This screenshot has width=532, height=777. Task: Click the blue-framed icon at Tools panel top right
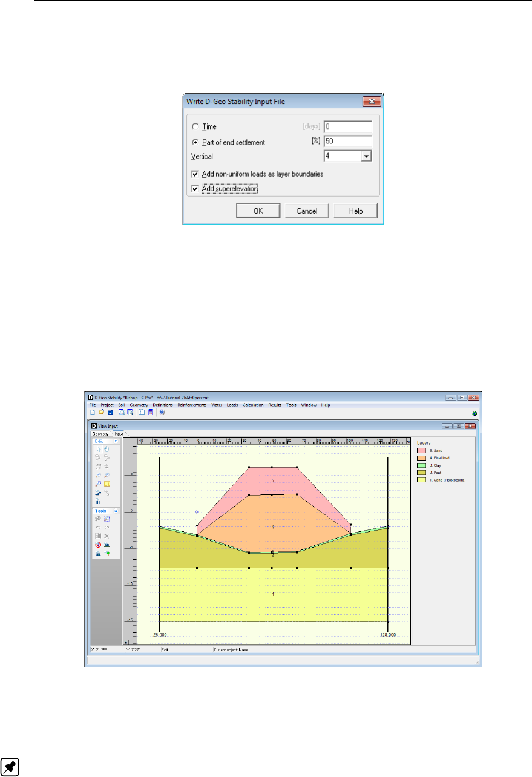107,519
